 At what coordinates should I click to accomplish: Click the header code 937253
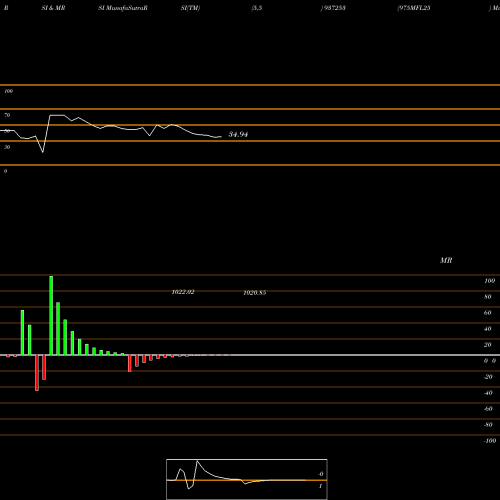click(x=334, y=8)
